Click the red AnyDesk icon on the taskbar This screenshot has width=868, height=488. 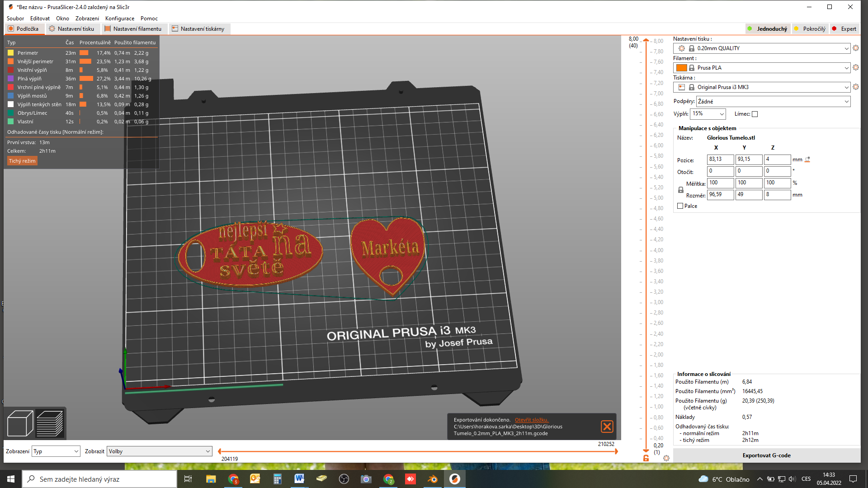[x=410, y=479]
